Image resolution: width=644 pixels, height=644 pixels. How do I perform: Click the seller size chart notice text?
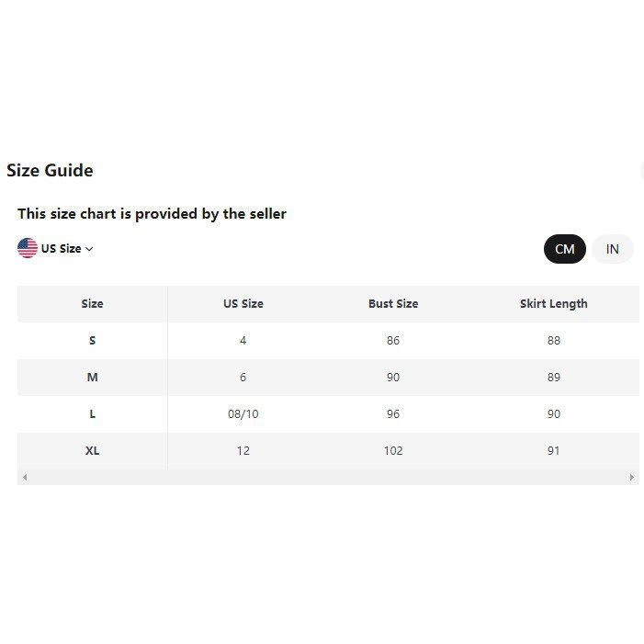pyautogui.click(x=152, y=214)
